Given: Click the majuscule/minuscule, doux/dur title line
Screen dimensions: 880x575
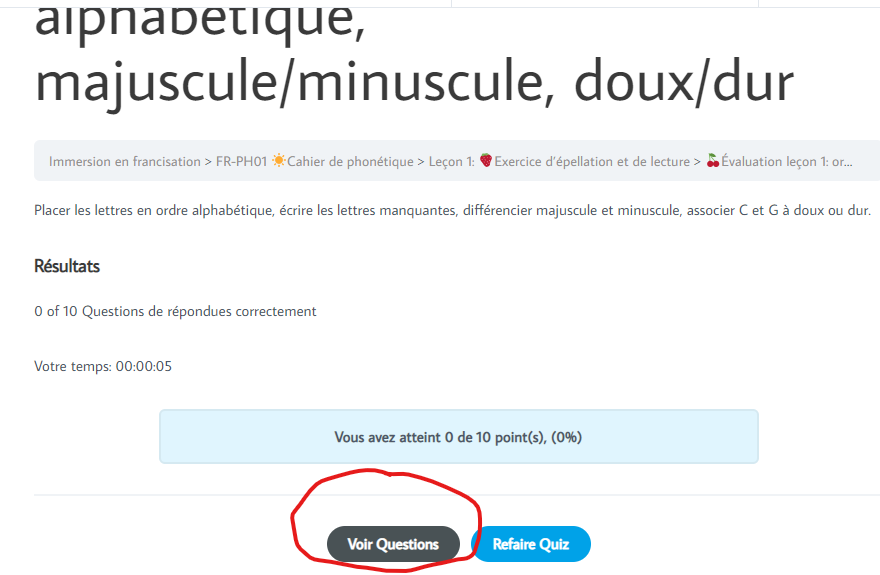Looking at the screenshot, I should [x=414, y=82].
